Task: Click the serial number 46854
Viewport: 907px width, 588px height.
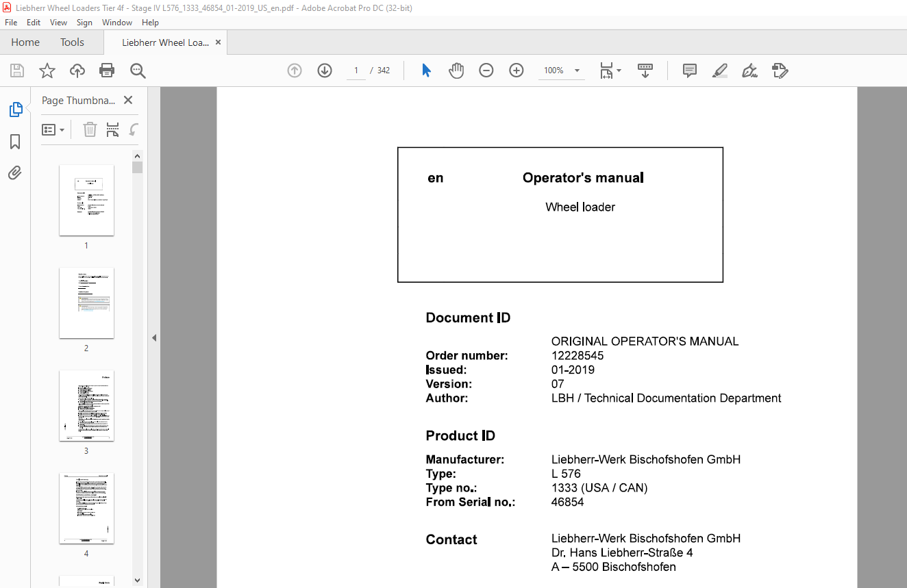Action: 567,502
